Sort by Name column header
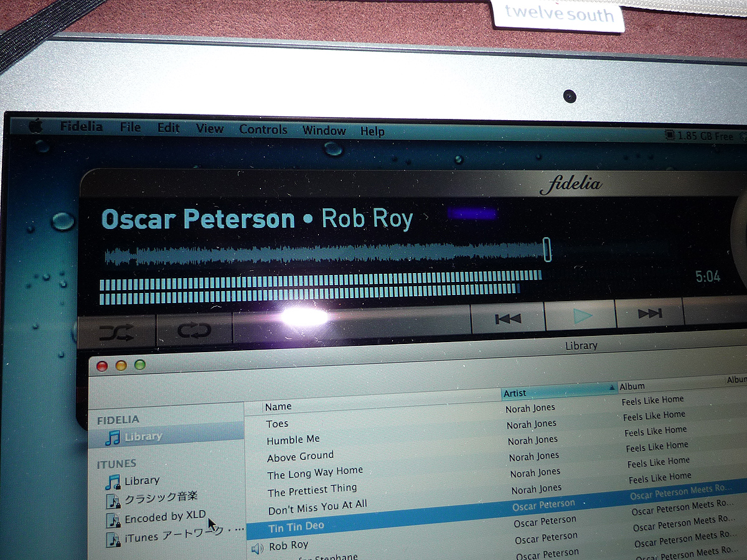This screenshot has height=560, width=747. (278, 406)
